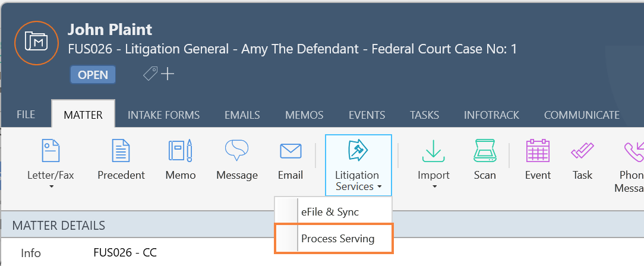The height and width of the screenshot is (266, 644).
Task: Add a tag with the plus icon
Action: (168, 74)
